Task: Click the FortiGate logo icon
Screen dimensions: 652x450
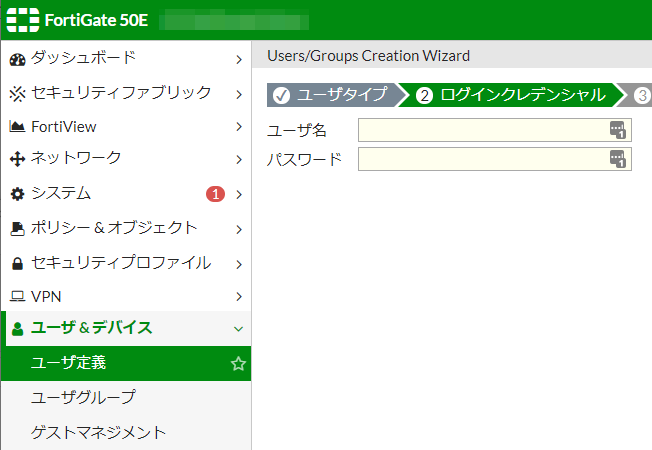Action: pyautogui.click(x=23, y=20)
